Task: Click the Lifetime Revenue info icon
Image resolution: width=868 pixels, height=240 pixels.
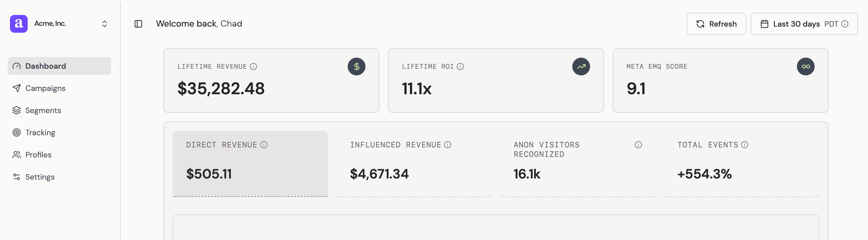Action: (x=253, y=67)
